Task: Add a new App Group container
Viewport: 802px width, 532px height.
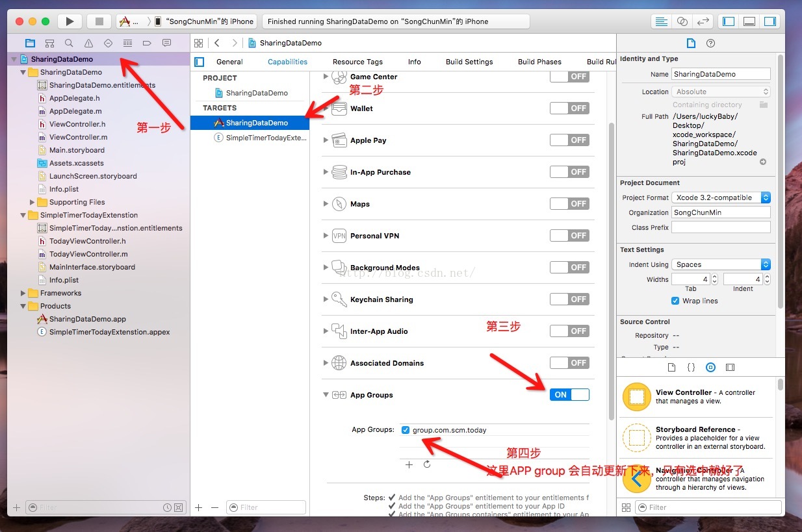Action: (409, 464)
